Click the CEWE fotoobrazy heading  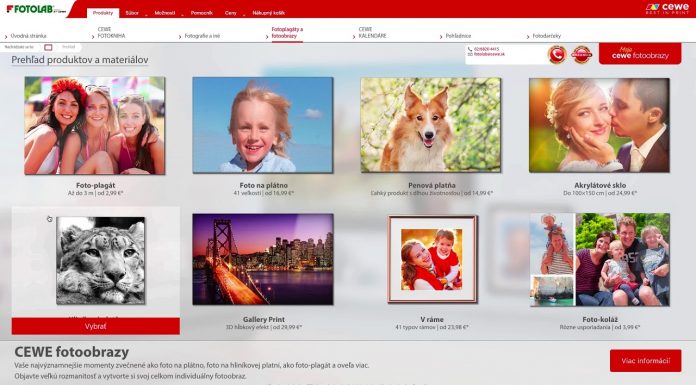[x=71, y=352]
